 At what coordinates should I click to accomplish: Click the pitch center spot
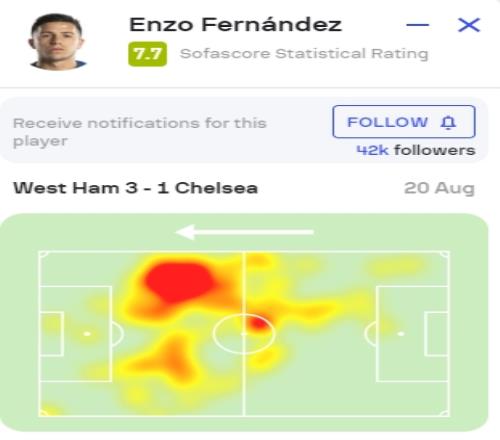pos(244,334)
